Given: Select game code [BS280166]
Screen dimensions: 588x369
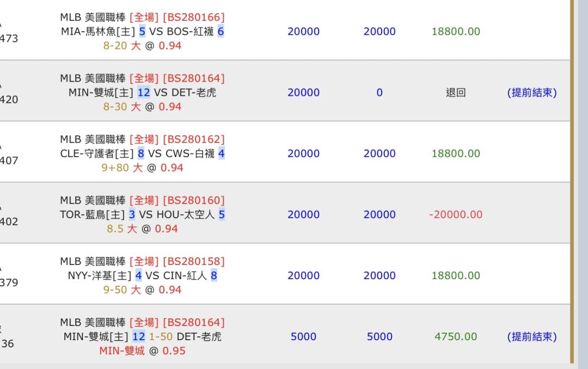Looking at the screenshot, I should (193, 17).
